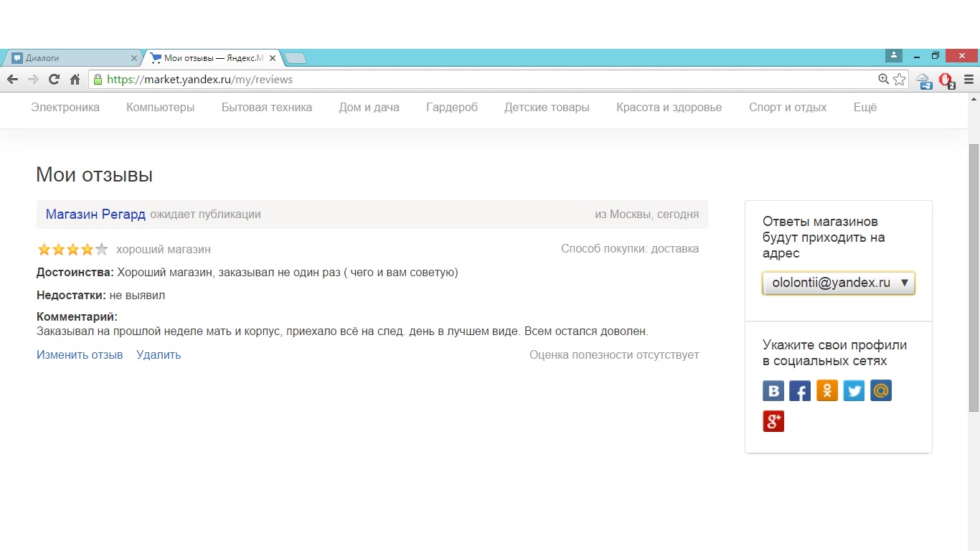This screenshot has width=980, height=551.
Task: Click the heading Ответы магазинов будут приходить
Action: 824,237
